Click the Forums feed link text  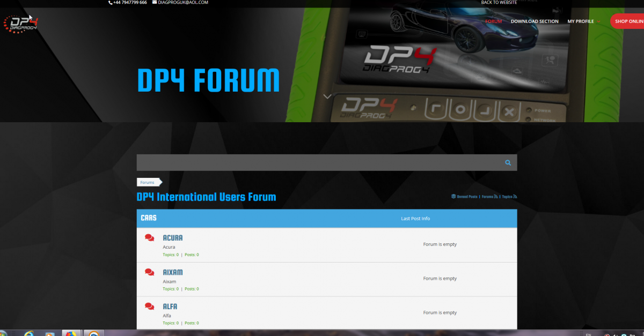click(x=487, y=197)
